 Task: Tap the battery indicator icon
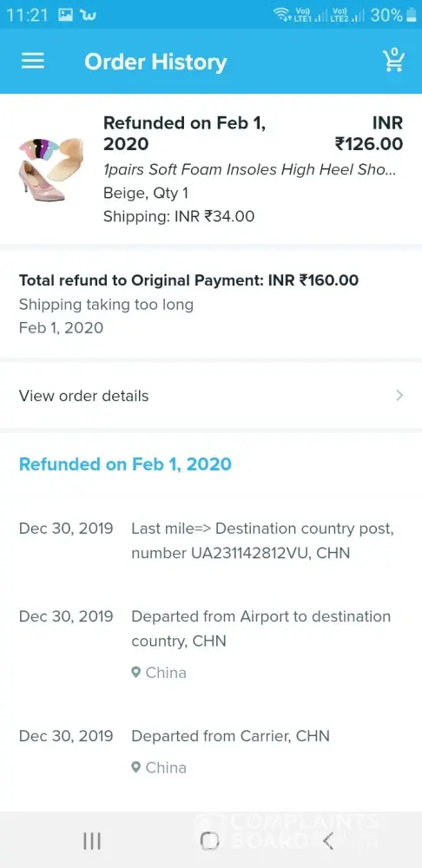click(412, 15)
